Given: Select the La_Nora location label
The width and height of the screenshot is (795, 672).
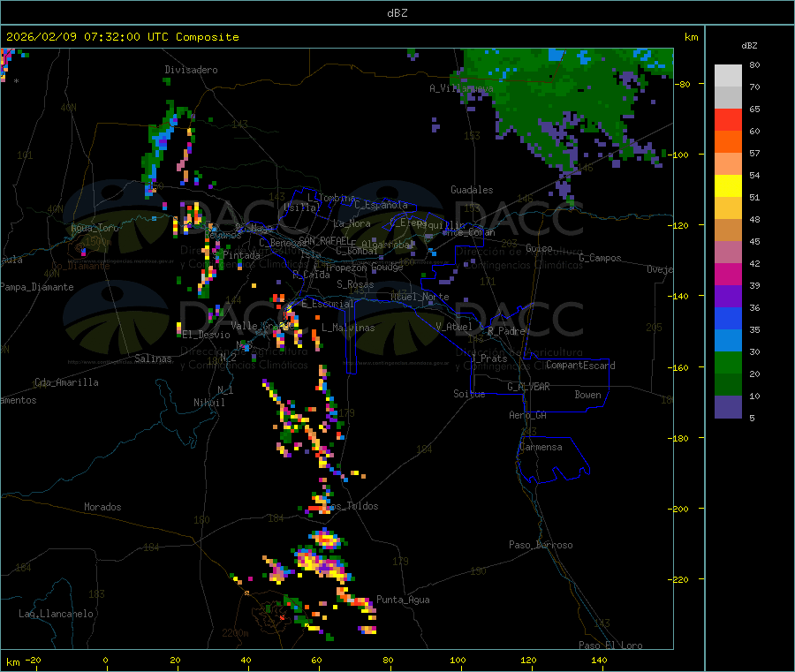Looking at the screenshot, I should tap(352, 223).
